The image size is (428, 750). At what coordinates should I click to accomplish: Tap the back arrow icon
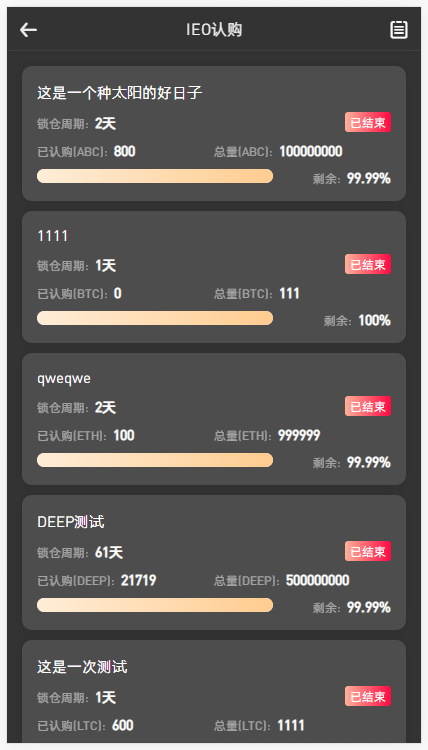[28, 30]
